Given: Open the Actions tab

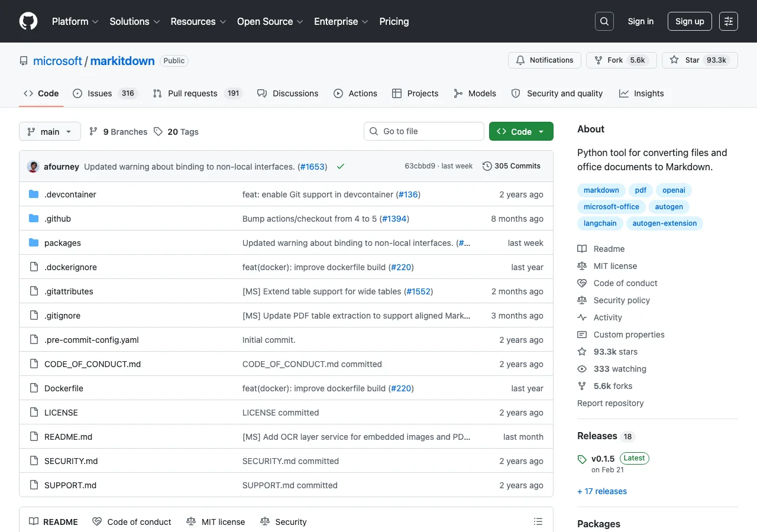Looking at the screenshot, I should (x=355, y=93).
